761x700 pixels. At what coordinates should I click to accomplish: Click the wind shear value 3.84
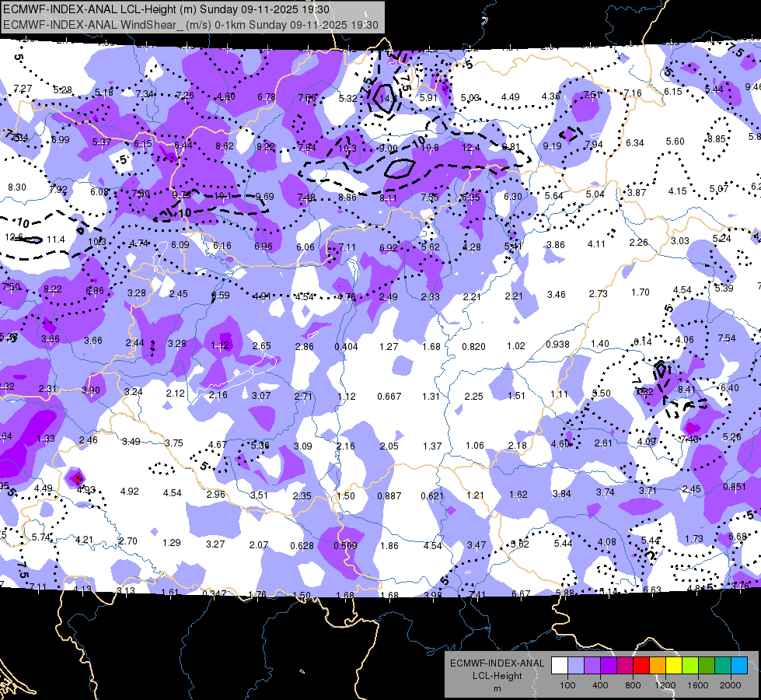(x=561, y=494)
